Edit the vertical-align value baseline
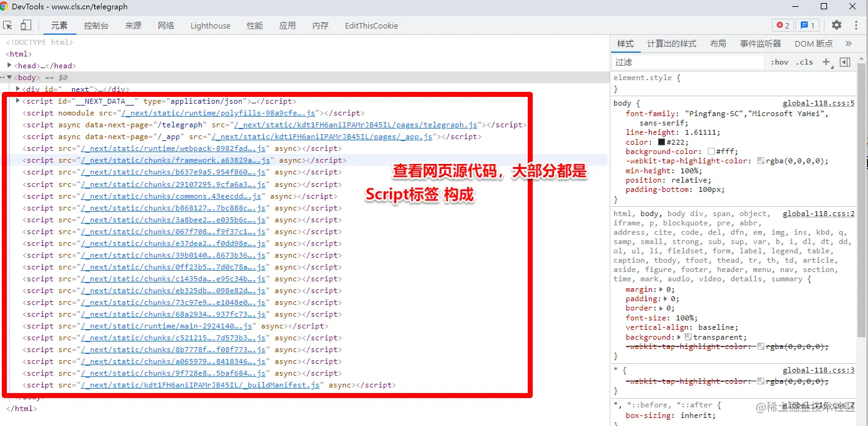 click(x=717, y=327)
